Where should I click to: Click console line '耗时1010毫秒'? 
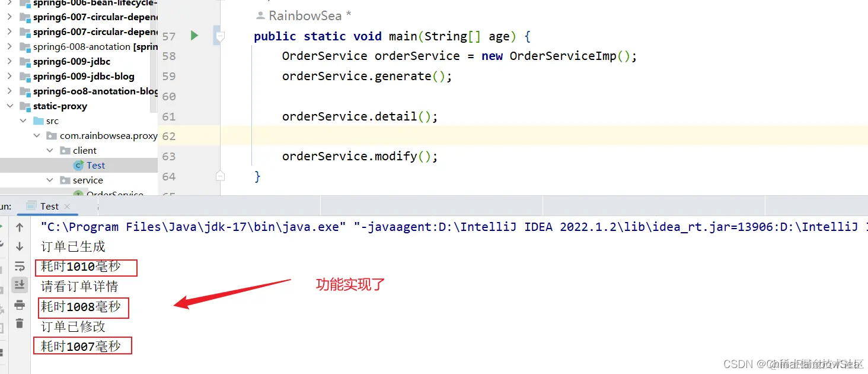pyautogui.click(x=81, y=267)
